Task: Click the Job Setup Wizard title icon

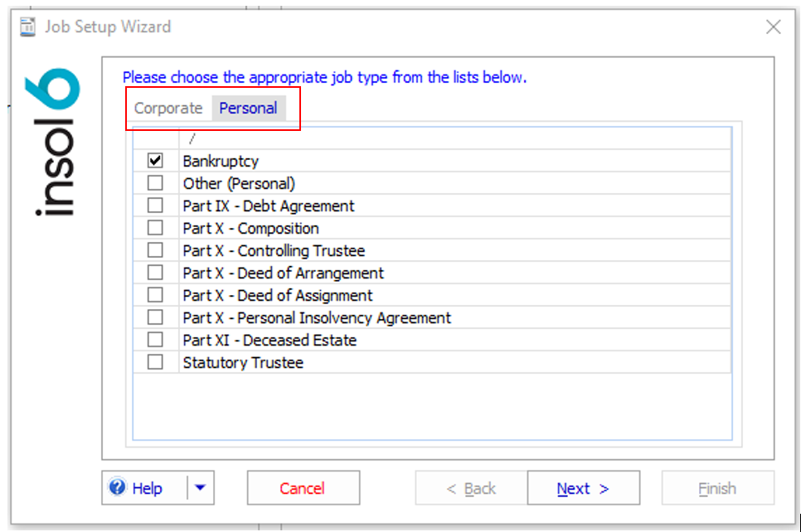Action: pos(28,27)
